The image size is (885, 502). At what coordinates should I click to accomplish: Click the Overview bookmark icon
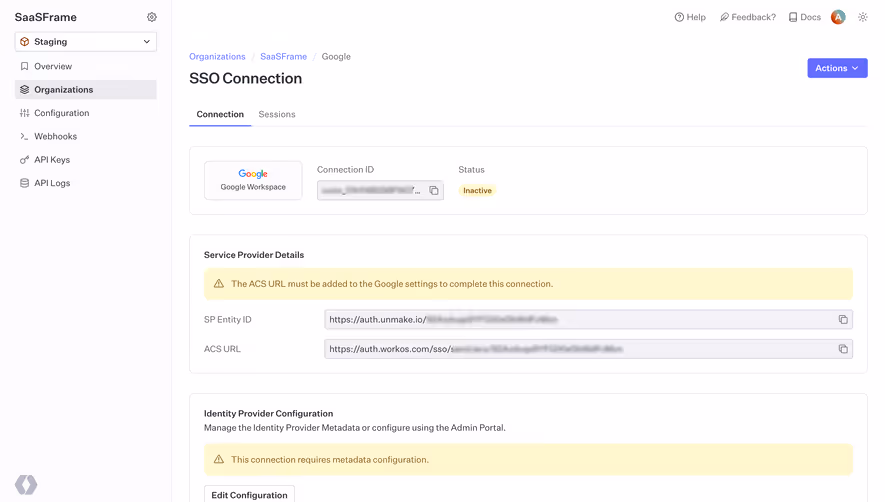[24, 66]
